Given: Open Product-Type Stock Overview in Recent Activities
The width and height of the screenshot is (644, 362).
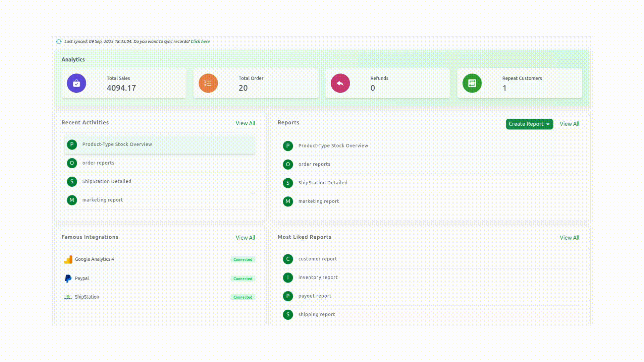Looking at the screenshot, I should (117, 144).
